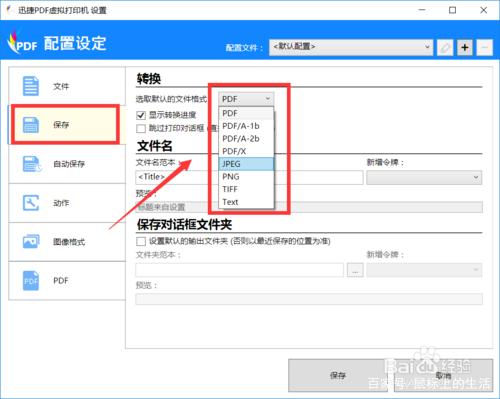This screenshot has height=399, width=500.
Task: Choose PDF/A-2b from the format list
Action: click(246, 139)
